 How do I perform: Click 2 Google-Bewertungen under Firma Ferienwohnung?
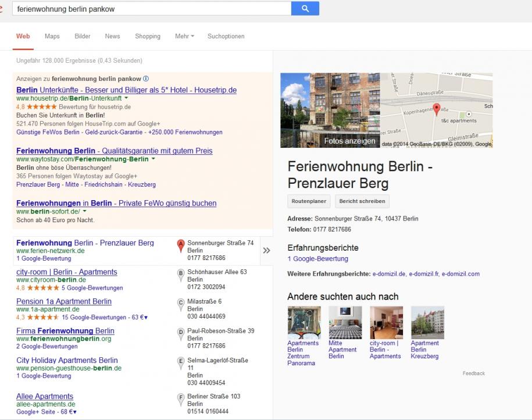click(47, 346)
